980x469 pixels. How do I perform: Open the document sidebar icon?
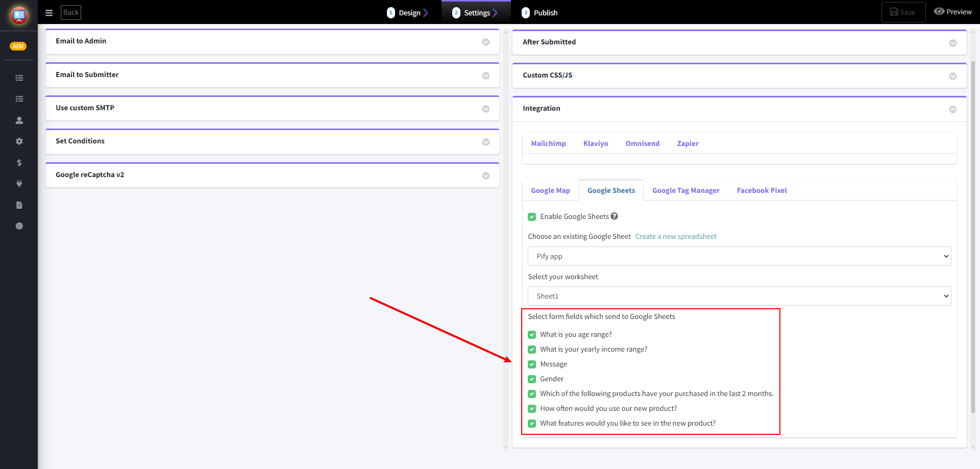click(x=19, y=205)
